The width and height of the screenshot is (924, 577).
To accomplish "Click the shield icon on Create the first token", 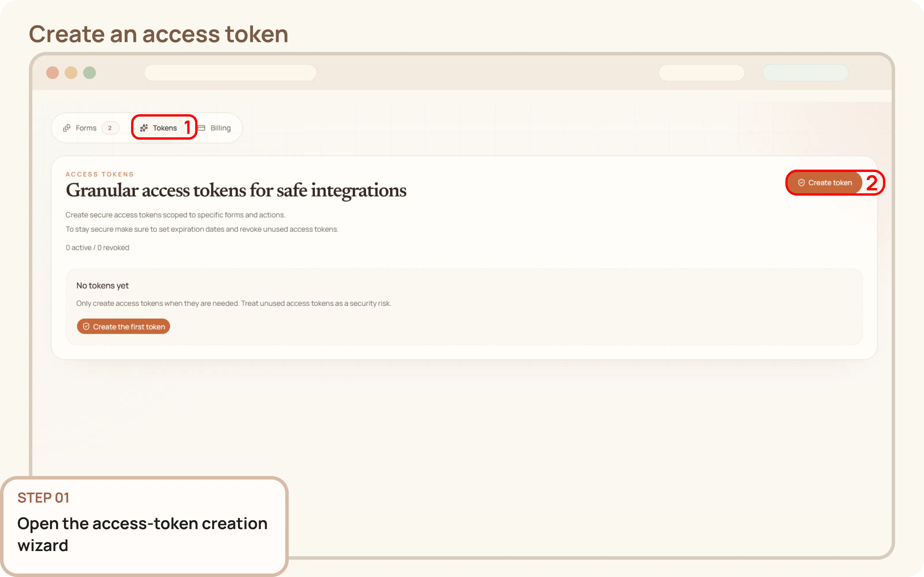I will pyautogui.click(x=86, y=326).
